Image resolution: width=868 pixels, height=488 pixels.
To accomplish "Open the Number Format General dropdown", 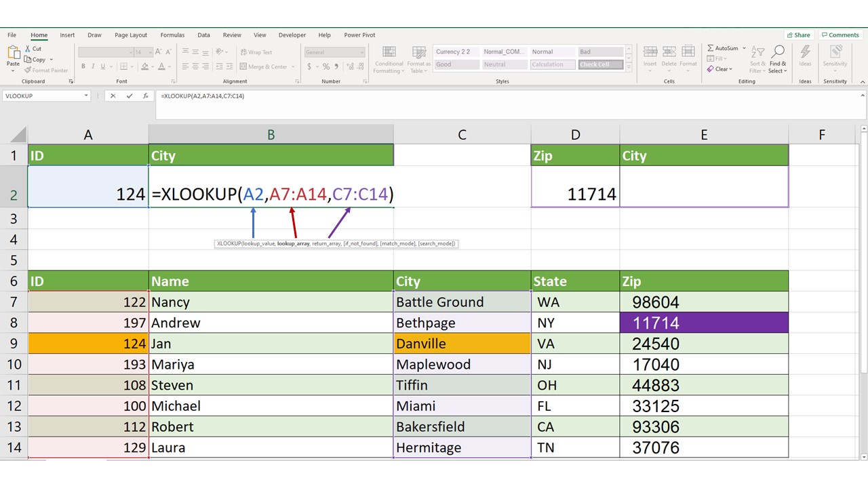I will tap(361, 52).
